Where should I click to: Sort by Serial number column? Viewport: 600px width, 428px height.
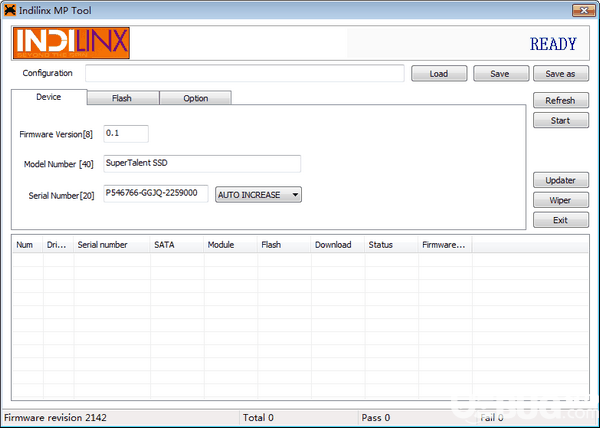pyautogui.click(x=112, y=245)
